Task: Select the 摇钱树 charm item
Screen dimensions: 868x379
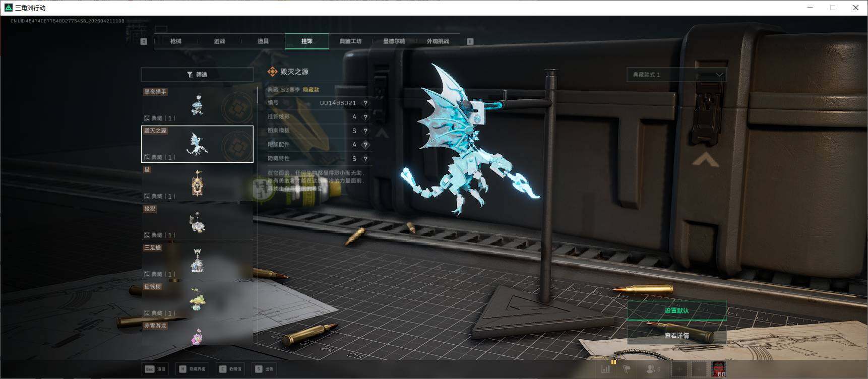Action: pyautogui.click(x=197, y=300)
